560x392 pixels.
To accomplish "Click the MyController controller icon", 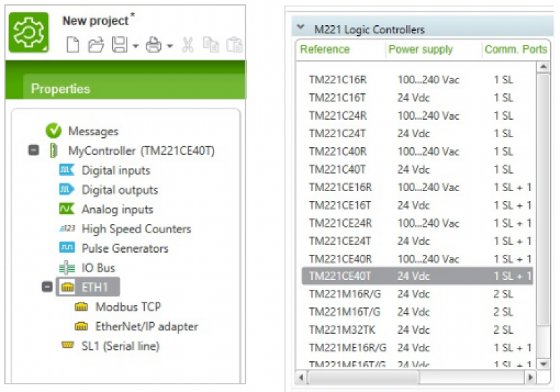I will [x=53, y=150].
